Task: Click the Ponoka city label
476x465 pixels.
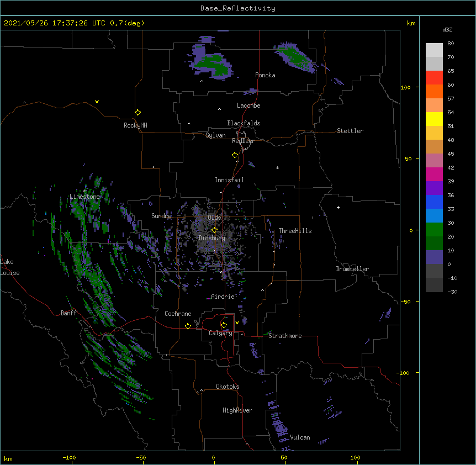Action: click(265, 75)
